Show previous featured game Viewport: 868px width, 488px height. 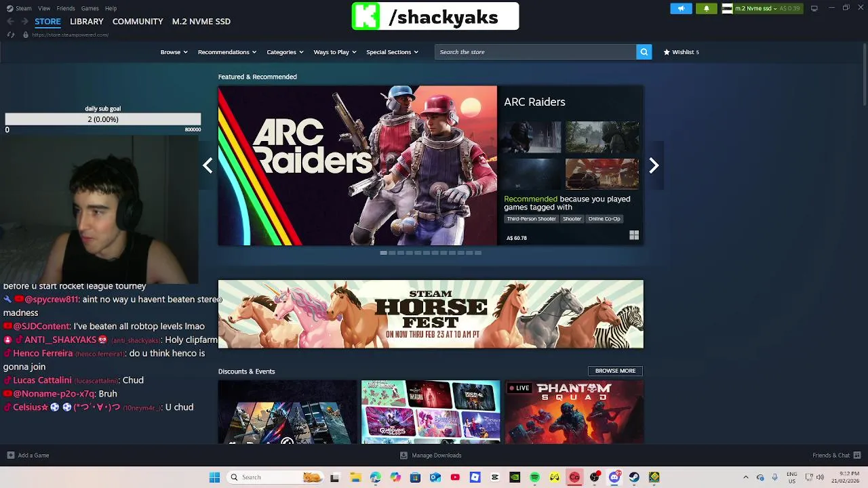coord(208,165)
